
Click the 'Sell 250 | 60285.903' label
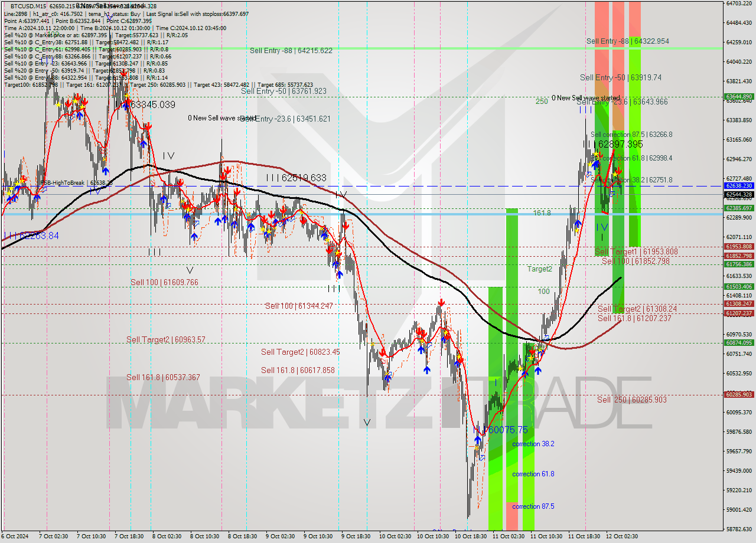632,400
